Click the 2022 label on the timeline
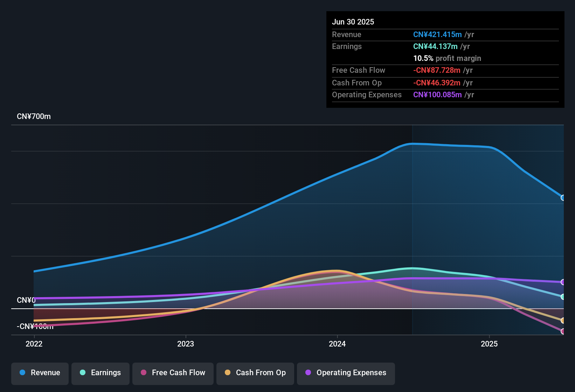The width and height of the screenshot is (575, 392). tap(34, 344)
